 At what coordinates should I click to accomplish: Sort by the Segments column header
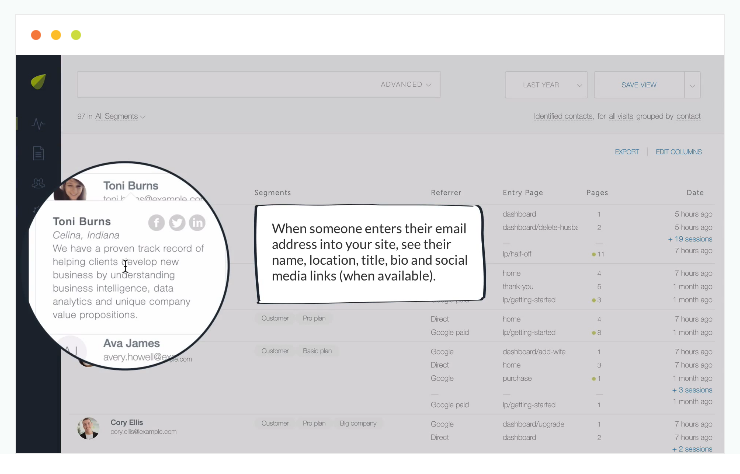coord(272,193)
